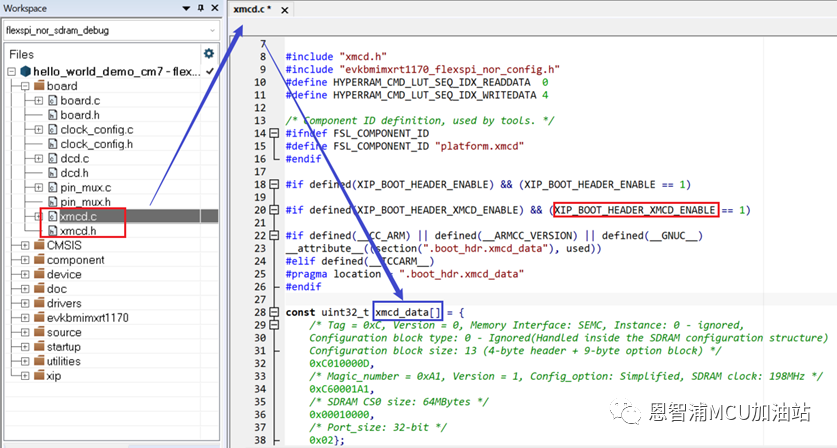Click the hello_world_demo_cm7 project cube icon
Screen dimensions: 837x448
(x=26, y=72)
